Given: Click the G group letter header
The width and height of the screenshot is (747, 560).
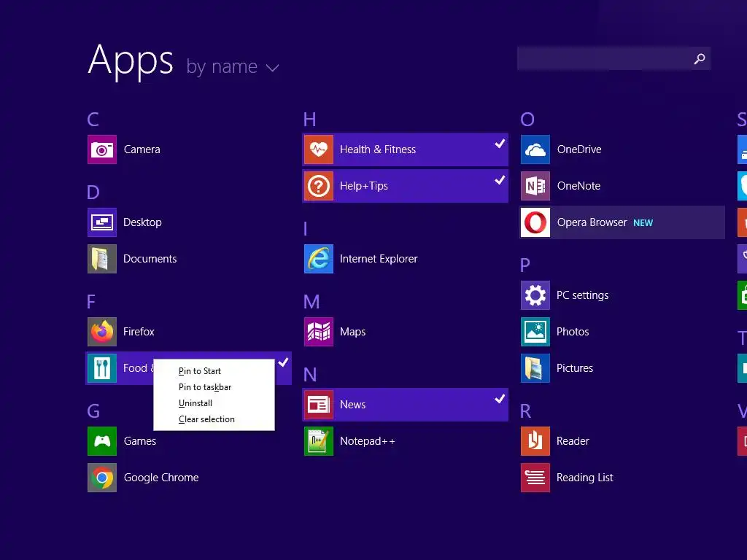Looking at the screenshot, I should pos(93,411).
